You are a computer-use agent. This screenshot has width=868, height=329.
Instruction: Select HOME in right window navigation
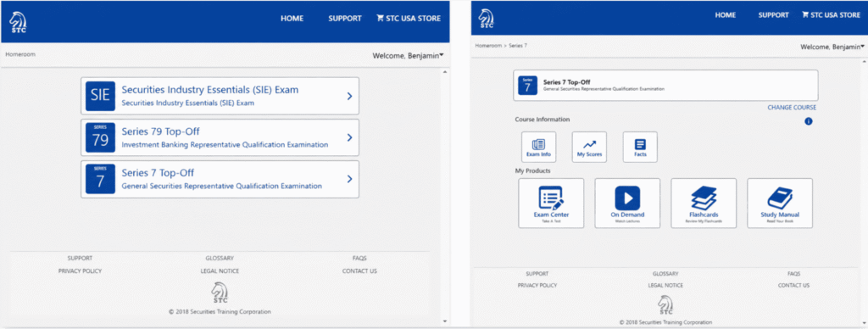click(x=725, y=15)
